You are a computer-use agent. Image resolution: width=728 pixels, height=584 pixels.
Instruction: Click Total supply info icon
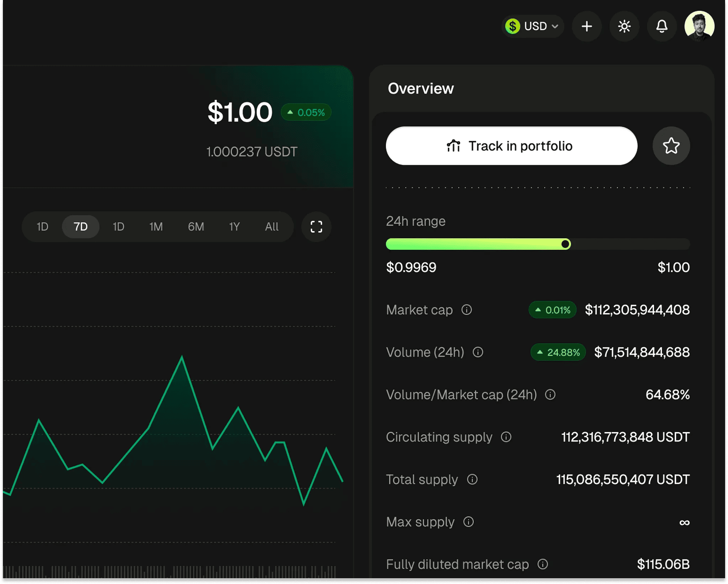472,479
